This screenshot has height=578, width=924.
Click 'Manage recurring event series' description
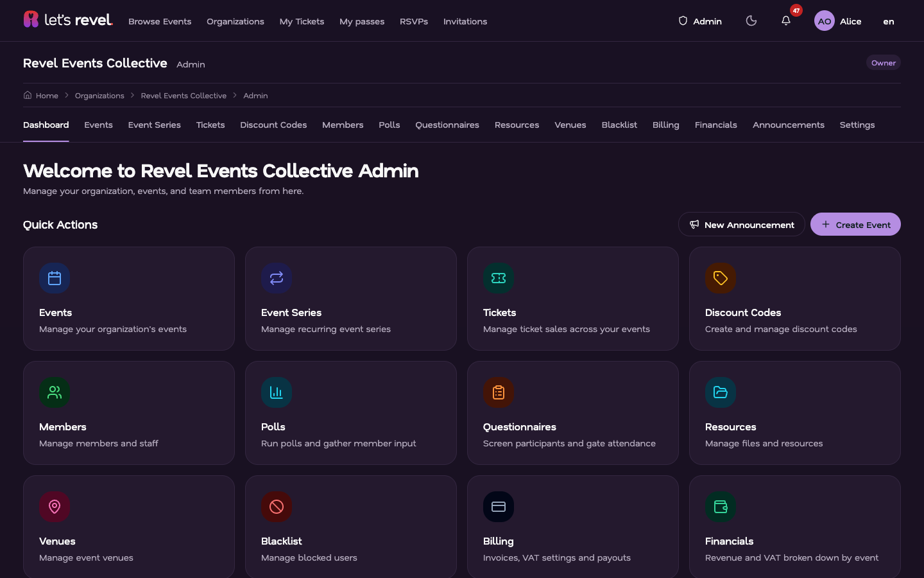click(326, 329)
